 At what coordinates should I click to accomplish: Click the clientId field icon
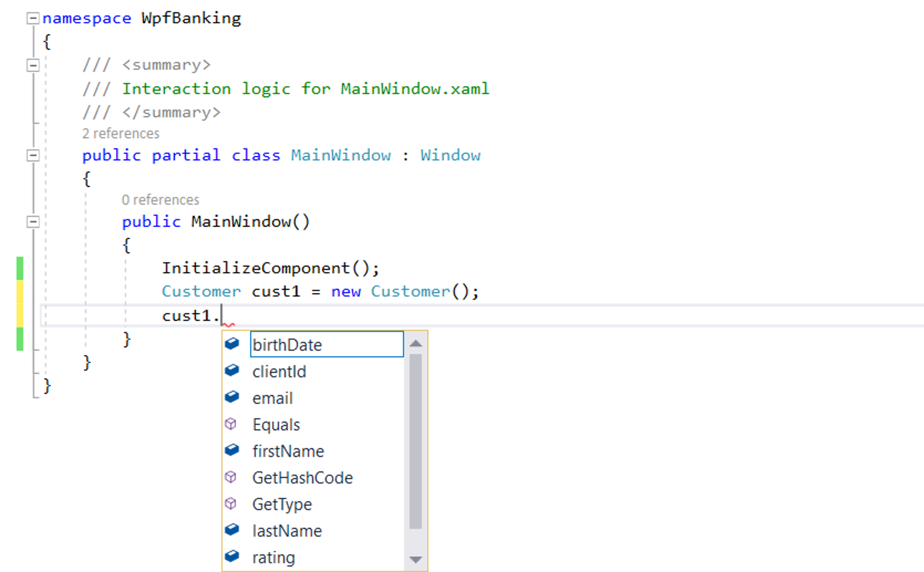[x=232, y=370]
